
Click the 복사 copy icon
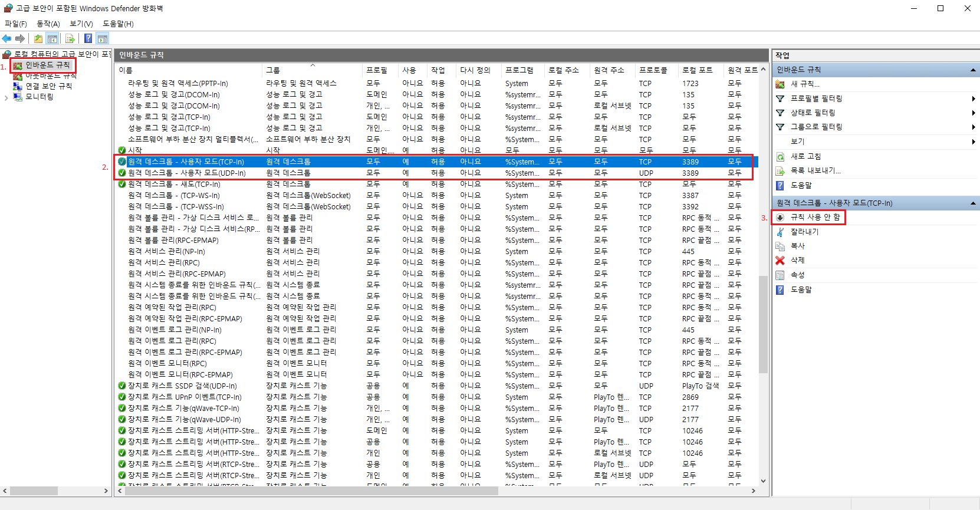click(780, 246)
